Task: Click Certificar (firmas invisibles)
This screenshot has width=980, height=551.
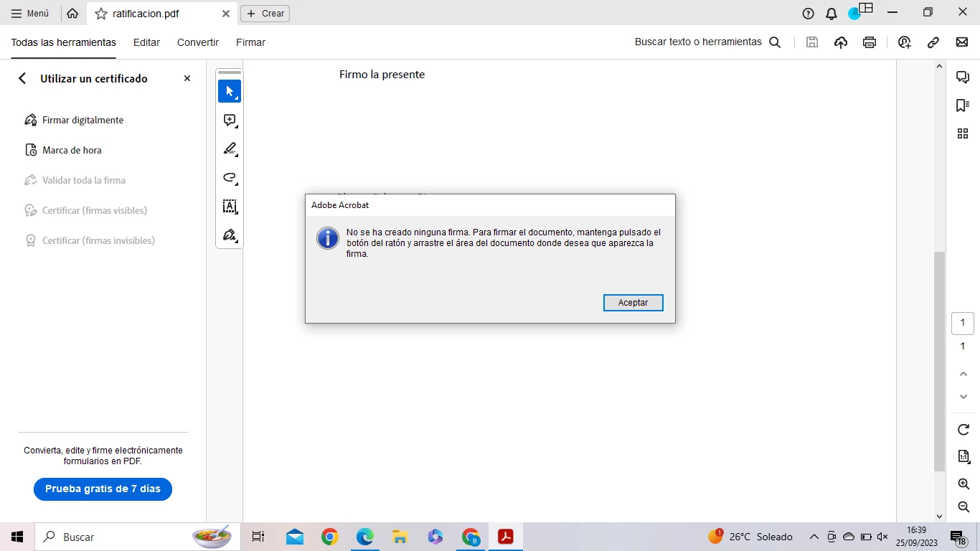Action: pos(90,240)
